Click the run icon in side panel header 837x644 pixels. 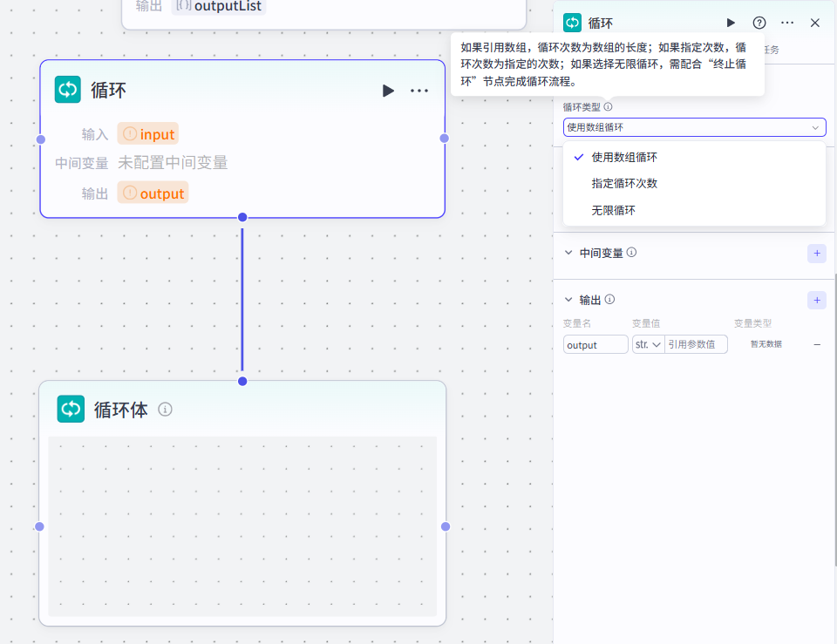pos(731,23)
